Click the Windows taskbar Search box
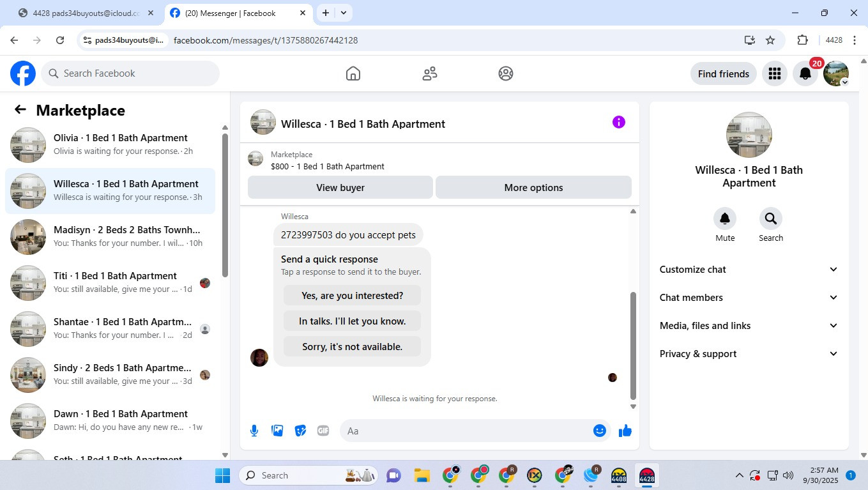This screenshot has height=490, width=868. [309, 475]
